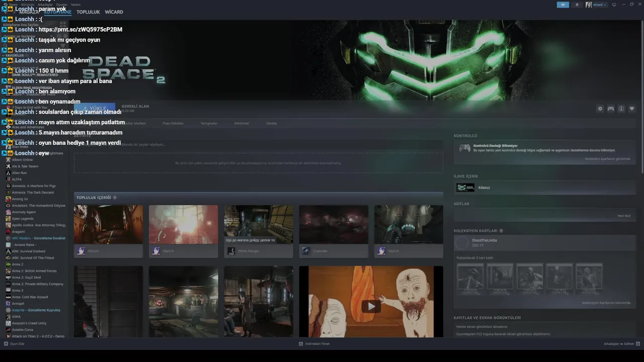Click the Aragami game icon
Viewport: 644px width, 362px height.
(x=8, y=232)
